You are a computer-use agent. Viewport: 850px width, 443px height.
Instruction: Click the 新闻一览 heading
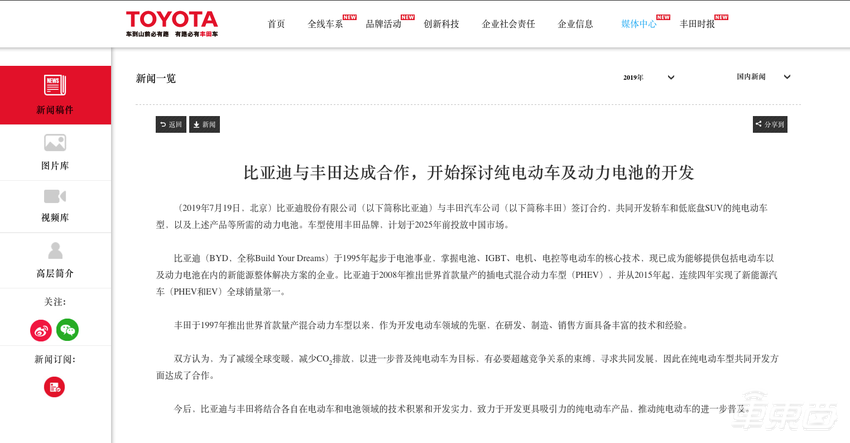pos(156,79)
